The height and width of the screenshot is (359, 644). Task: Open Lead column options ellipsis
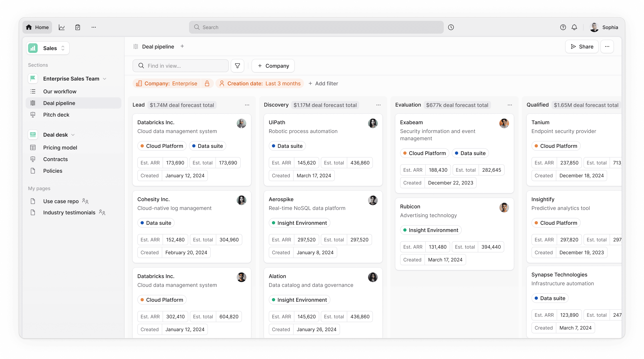click(x=247, y=105)
